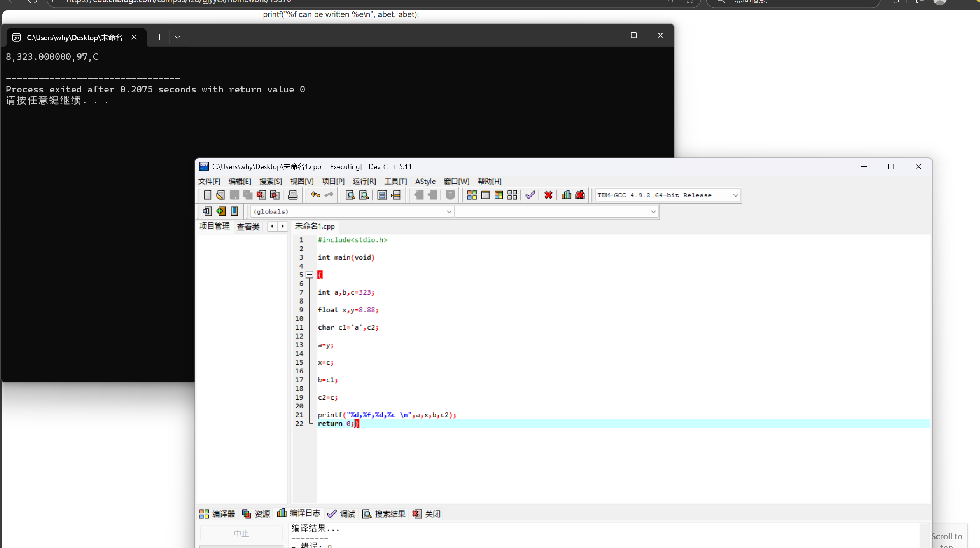Click the Undo arrow icon

click(x=315, y=195)
